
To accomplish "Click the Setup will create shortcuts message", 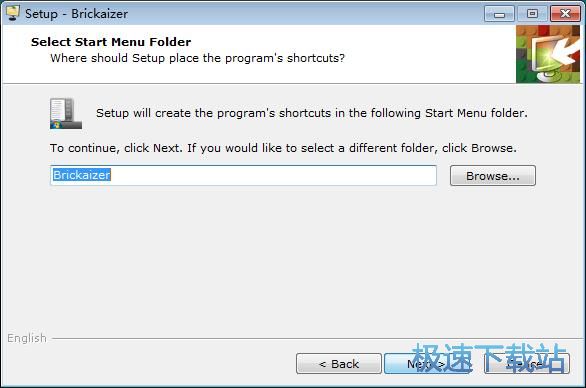I will click(312, 113).
